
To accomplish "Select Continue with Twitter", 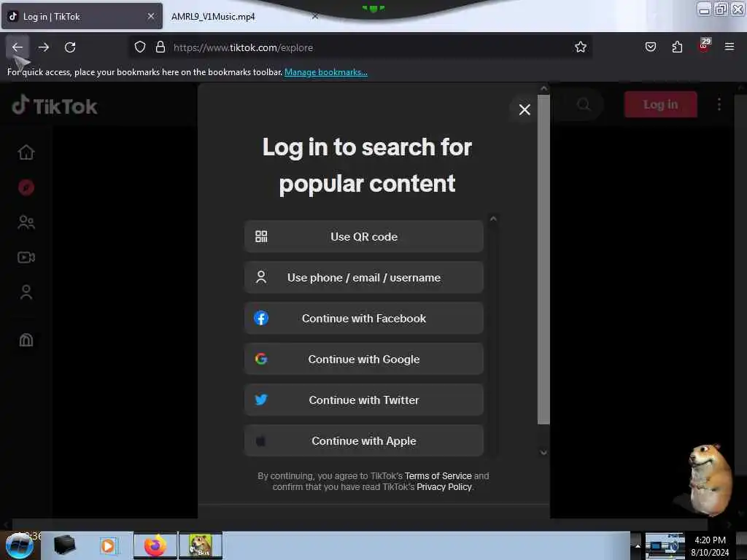I will (x=363, y=400).
